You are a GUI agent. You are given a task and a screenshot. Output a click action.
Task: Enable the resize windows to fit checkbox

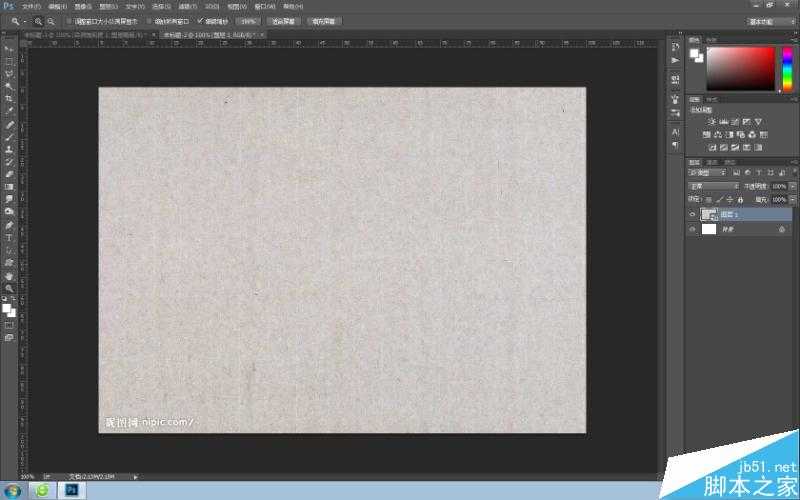point(69,20)
